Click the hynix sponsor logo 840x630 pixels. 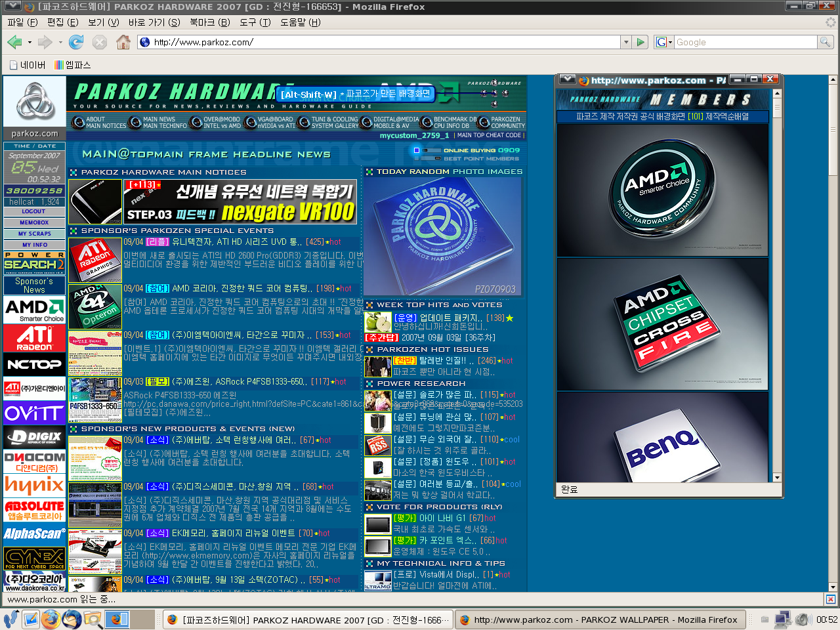(34, 486)
